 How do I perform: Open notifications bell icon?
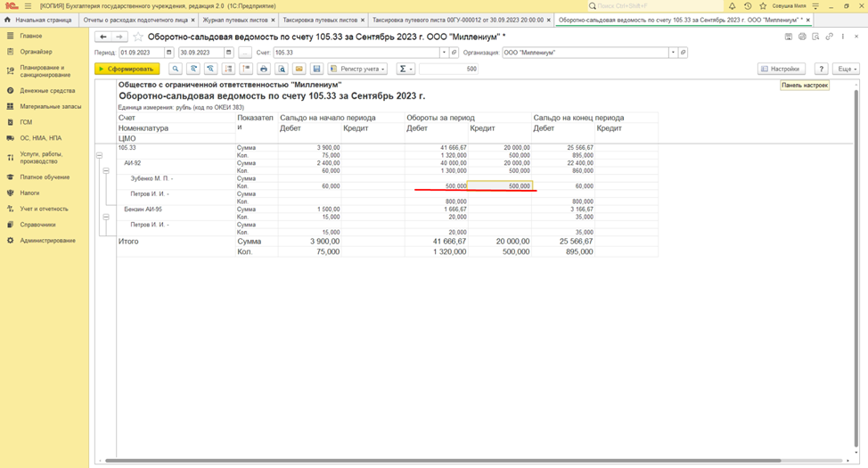(732, 6)
